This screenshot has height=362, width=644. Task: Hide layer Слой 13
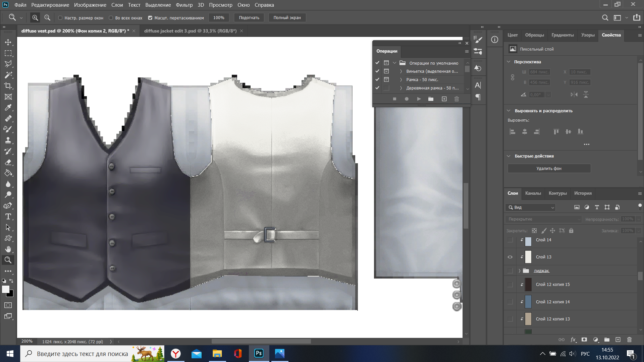click(x=510, y=257)
